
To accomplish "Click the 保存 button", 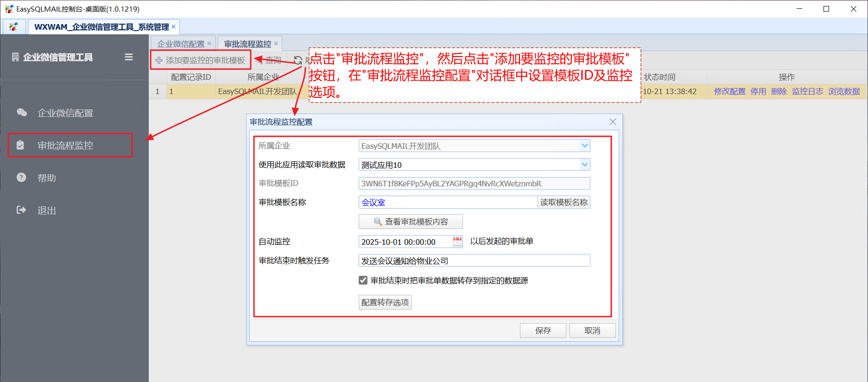I will pyautogui.click(x=543, y=331).
